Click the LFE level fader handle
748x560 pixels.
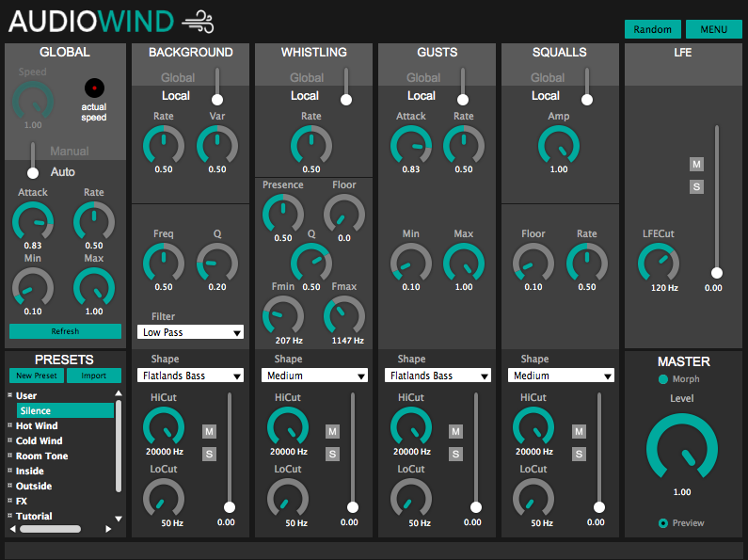pyautogui.click(x=717, y=273)
